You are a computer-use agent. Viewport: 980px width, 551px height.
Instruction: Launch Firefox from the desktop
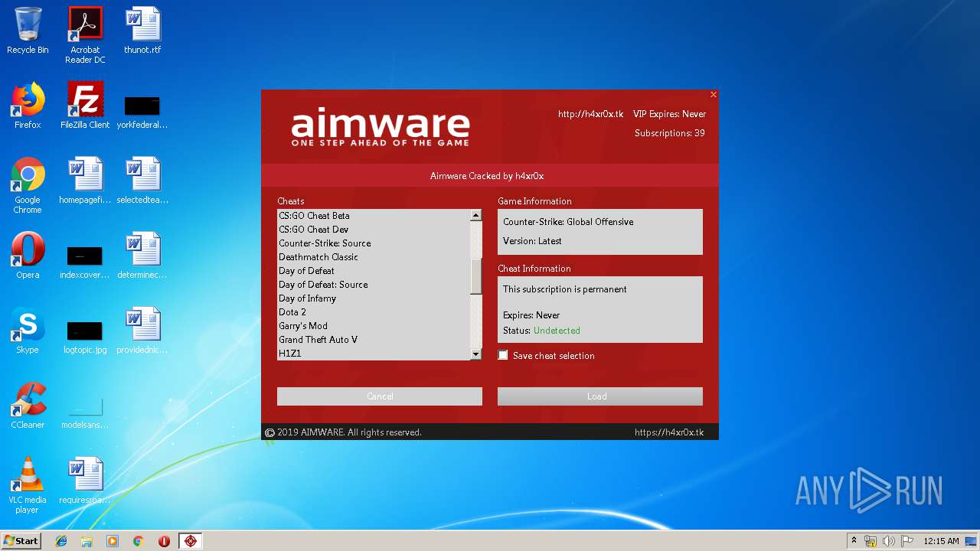(28, 106)
